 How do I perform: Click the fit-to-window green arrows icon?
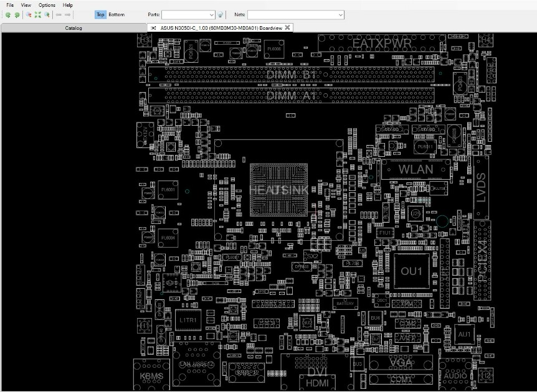(x=37, y=15)
